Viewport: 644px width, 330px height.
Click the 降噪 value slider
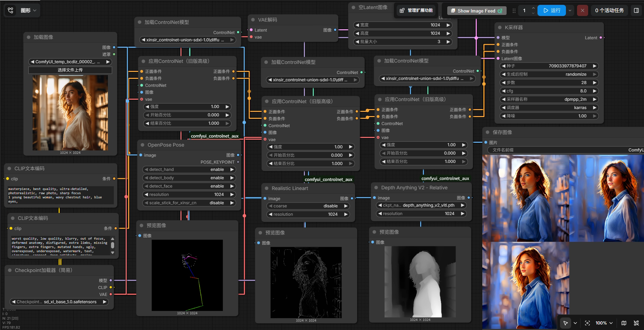[x=549, y=116]
